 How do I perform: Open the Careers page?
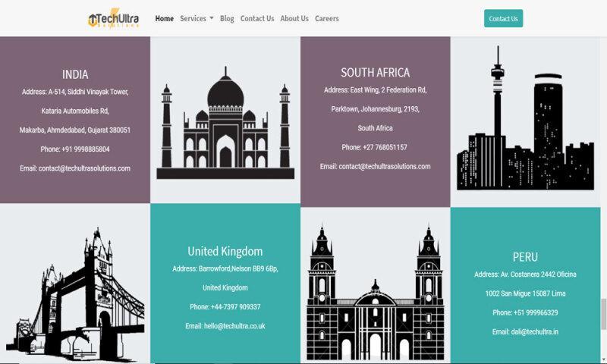pos(327,18)
